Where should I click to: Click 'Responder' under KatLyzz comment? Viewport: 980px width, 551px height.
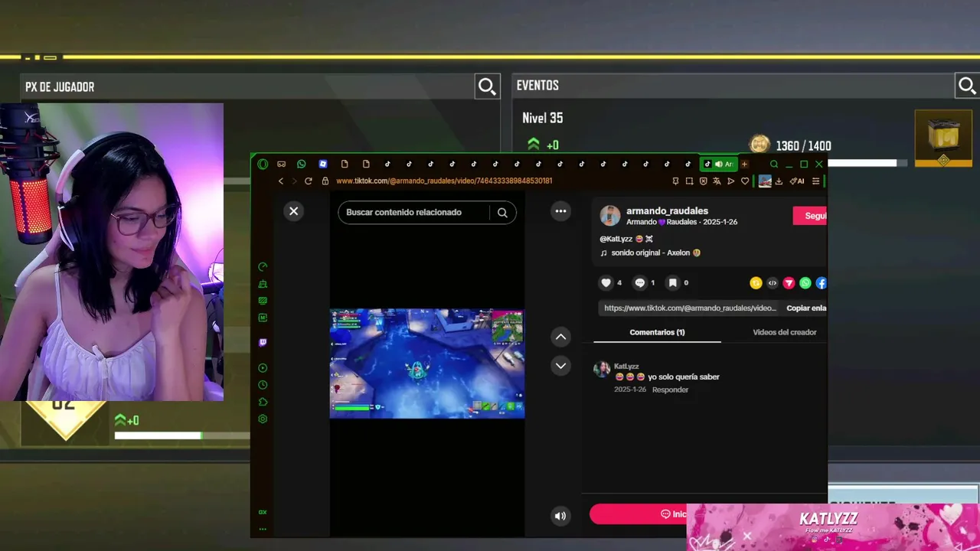pyautogui.click(x=670, y=390)
